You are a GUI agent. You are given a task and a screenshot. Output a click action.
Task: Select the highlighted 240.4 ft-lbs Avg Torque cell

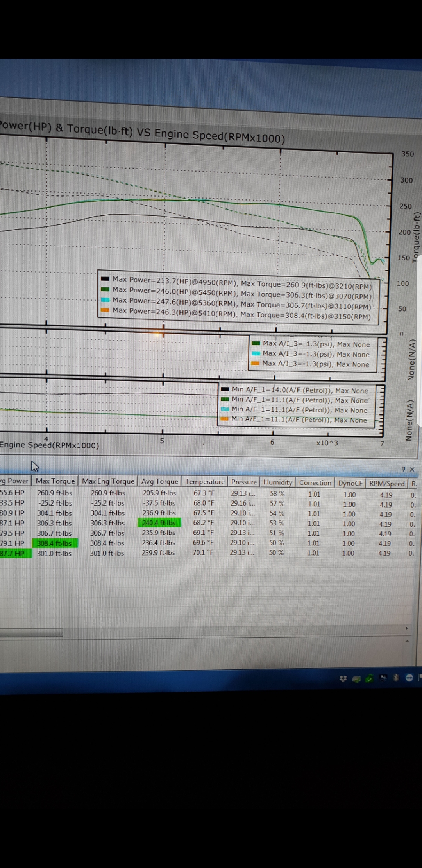[159, 523]
